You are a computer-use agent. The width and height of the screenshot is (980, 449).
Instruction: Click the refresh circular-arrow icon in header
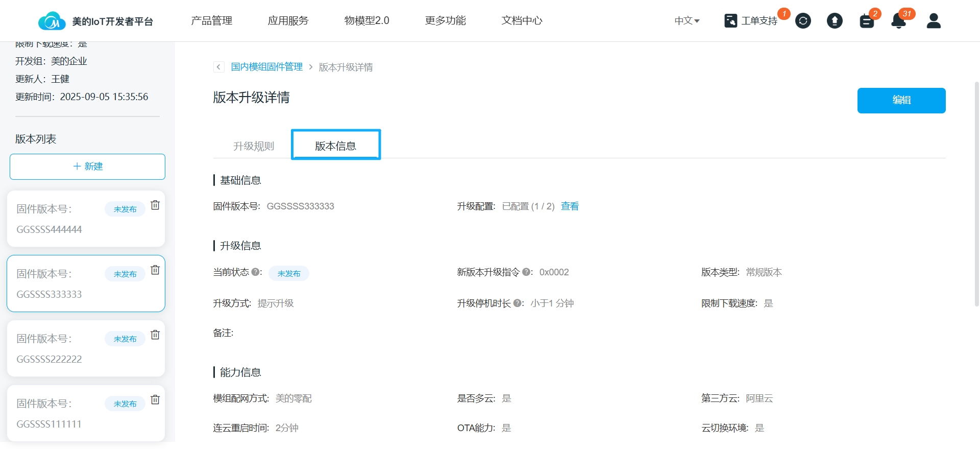coord(803,21)
